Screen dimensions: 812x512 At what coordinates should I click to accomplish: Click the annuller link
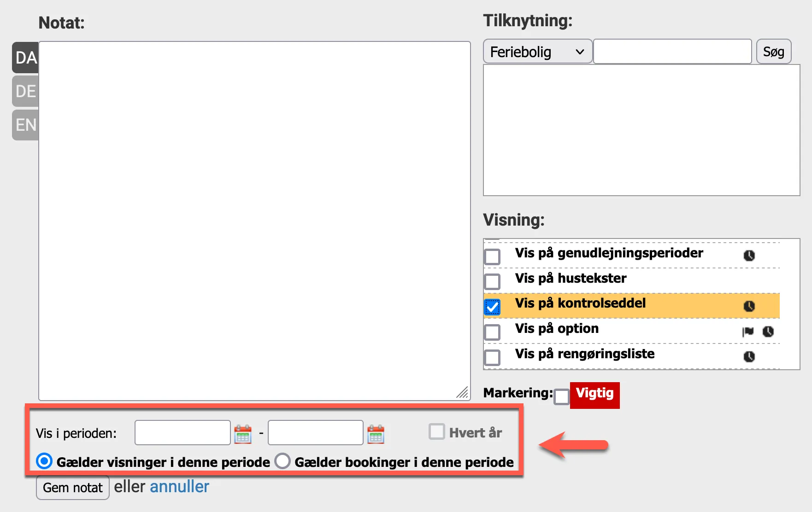click(179, 487)
